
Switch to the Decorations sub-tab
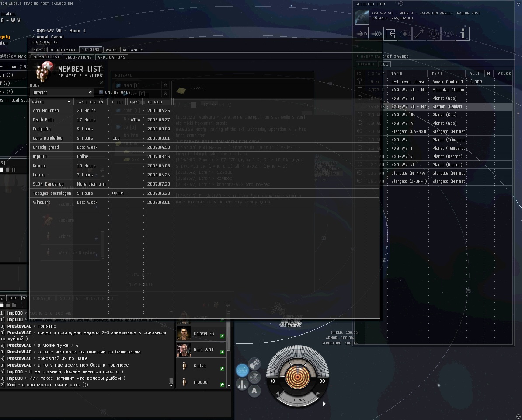pos(79,57)
